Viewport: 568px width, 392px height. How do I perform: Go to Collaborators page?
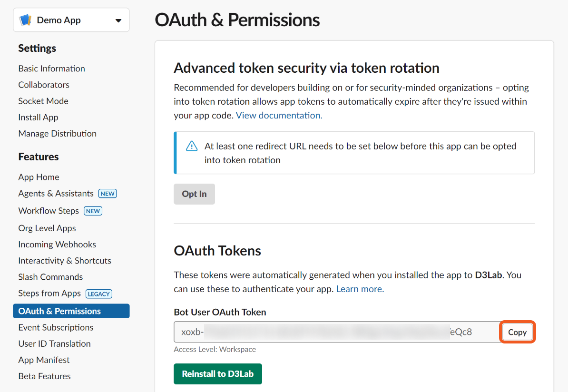click(x=44, y=85)
